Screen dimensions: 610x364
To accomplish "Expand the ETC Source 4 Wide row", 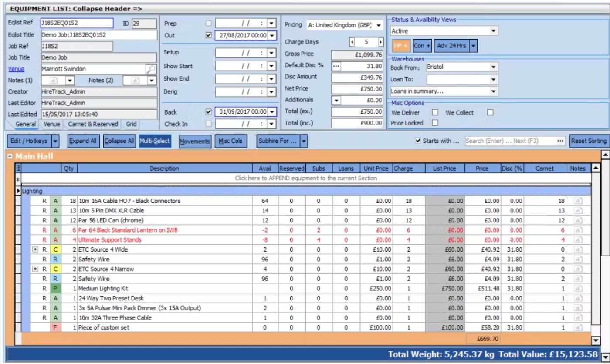I will pyautogui.click(x=36, y=249).
